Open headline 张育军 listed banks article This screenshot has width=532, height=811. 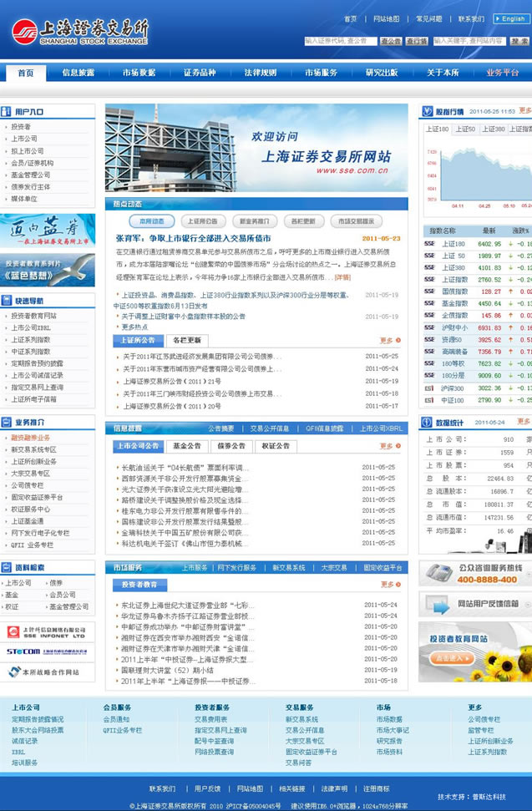point(193,238)
